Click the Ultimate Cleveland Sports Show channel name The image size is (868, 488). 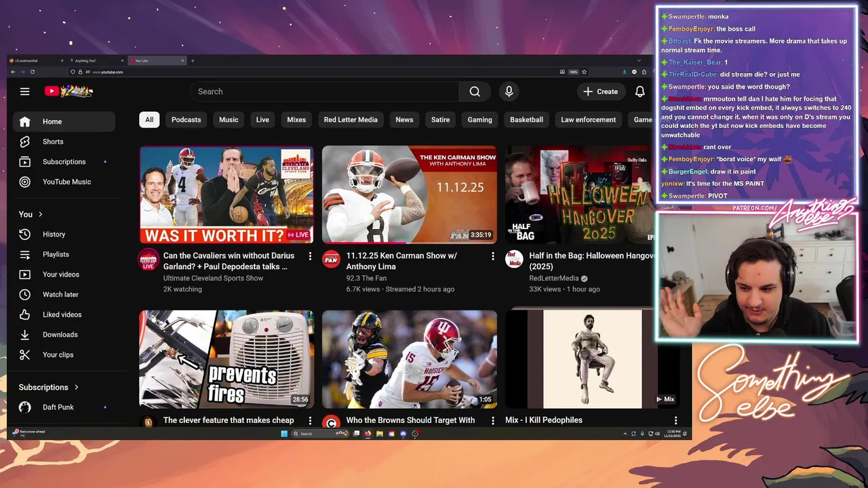click(213, 279)
